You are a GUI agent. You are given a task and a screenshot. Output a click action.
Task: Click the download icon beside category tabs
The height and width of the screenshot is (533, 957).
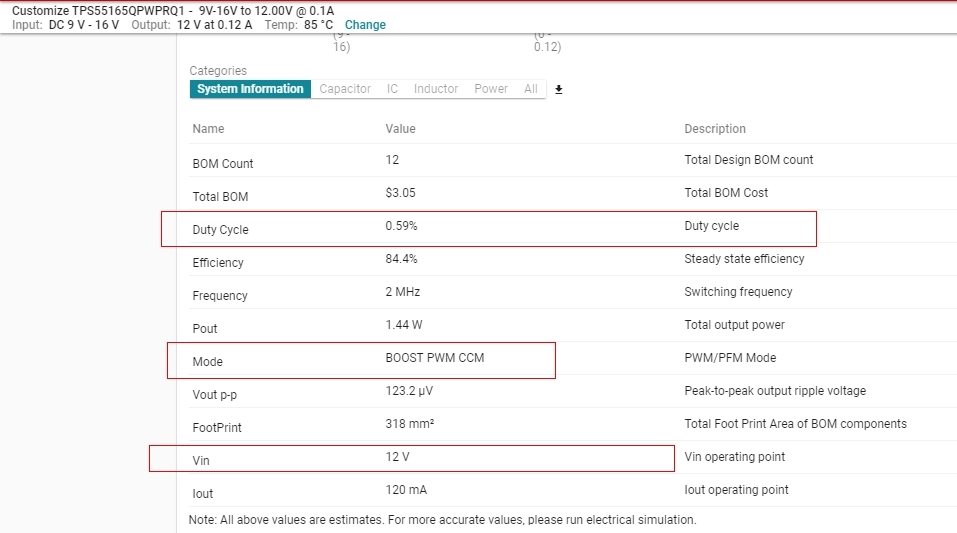coord(559,89)
